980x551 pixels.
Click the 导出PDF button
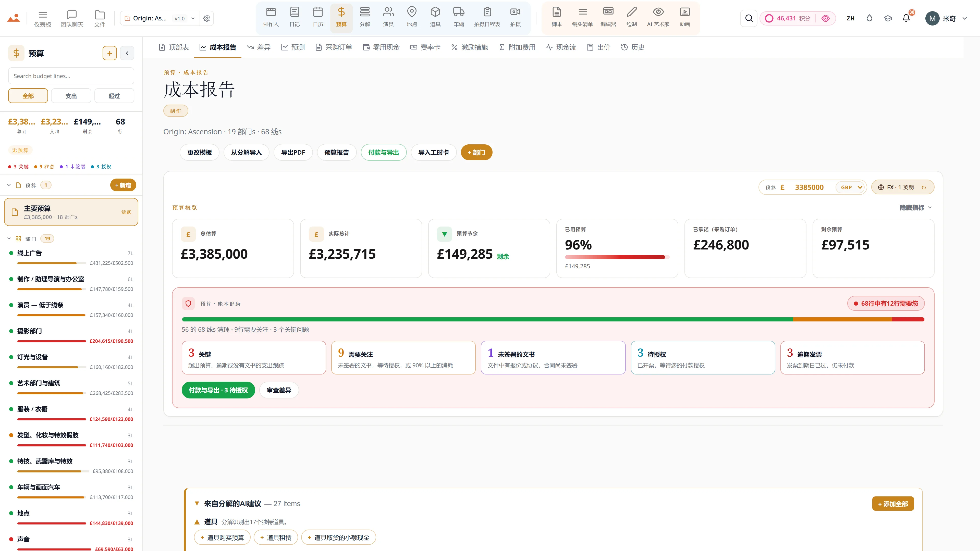pos(293,153)
